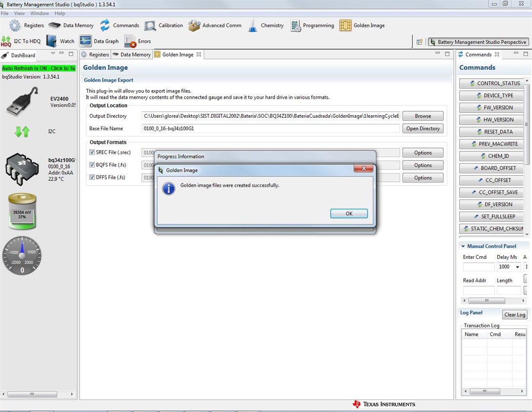This screenshot has width=532, height=412.
Task: Click the Browse button
Action: [423, 116]
